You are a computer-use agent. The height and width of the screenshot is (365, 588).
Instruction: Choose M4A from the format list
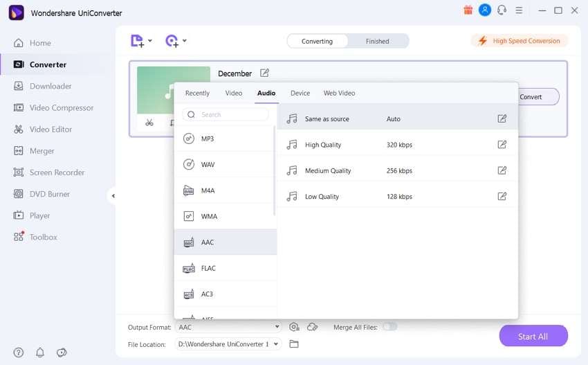(x=225, y=190)
